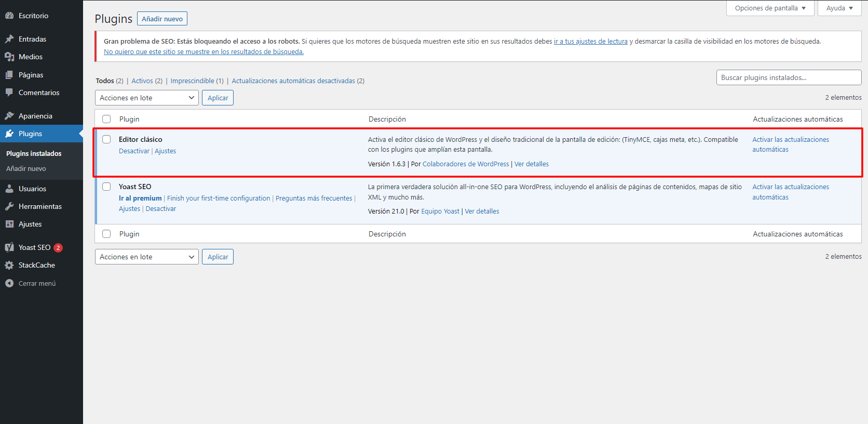Tick the Editor clásico plugin checkbox
The image size is (868, 424).
click(x=106, y=139)
